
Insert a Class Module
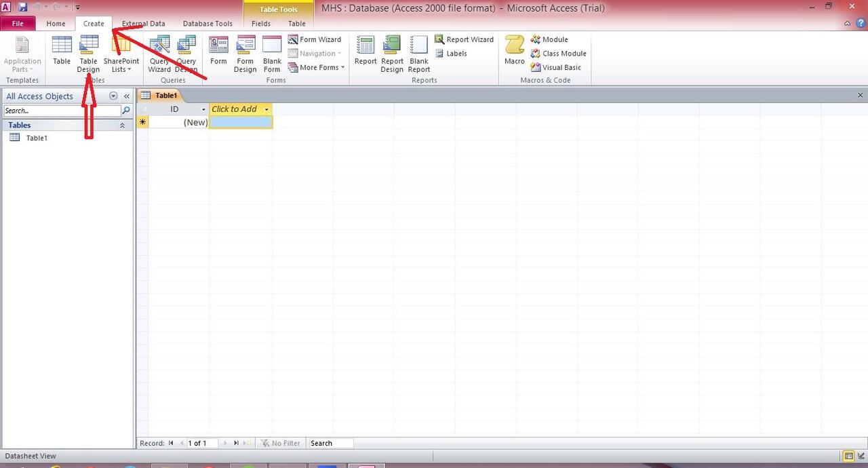tap(559, 53)
